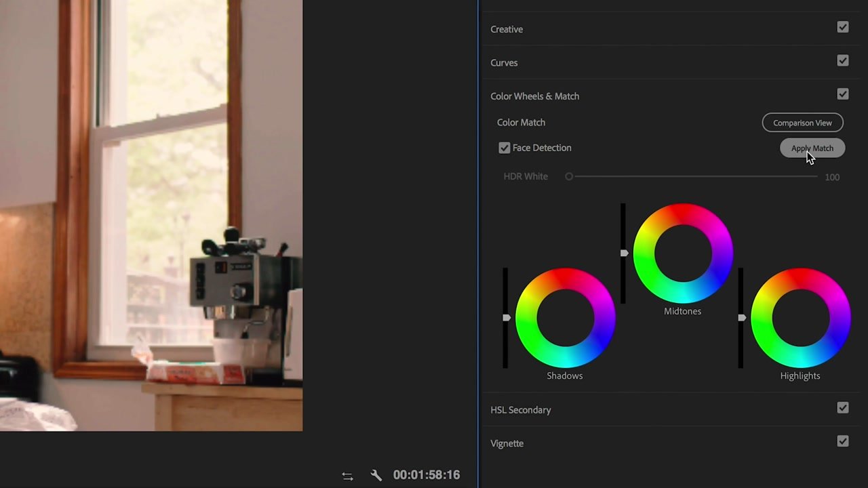Click inside the Shadows color wheel
The image size is (868, 488).
click(x=565, y=317)
